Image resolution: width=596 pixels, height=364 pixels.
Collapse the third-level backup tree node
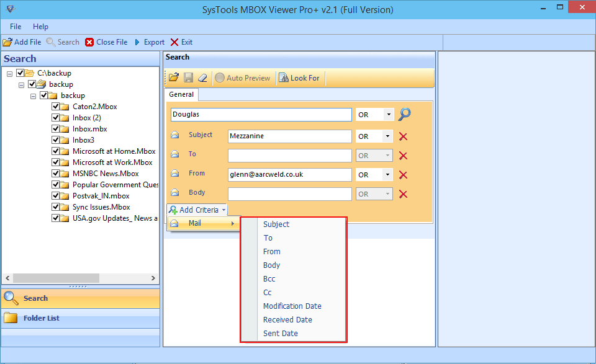pos(33,96)
